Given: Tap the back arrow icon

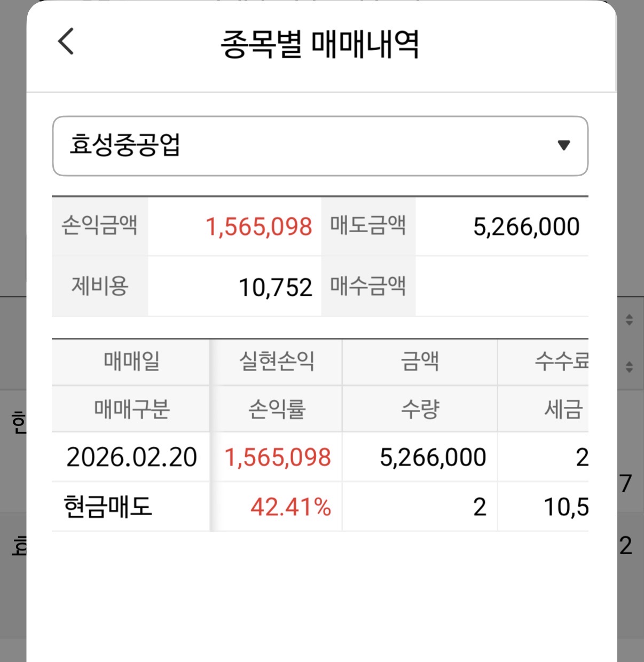Looking at the screenshot, I should [66, 42].
